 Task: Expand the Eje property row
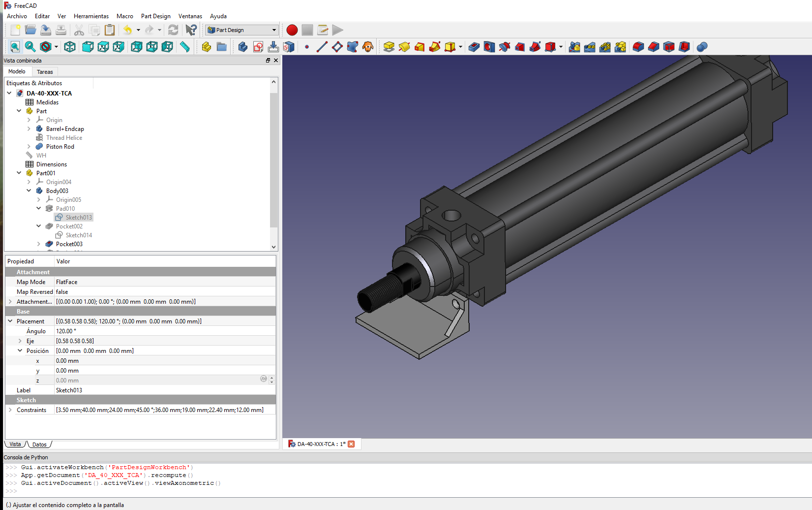(x=20, y=341)
